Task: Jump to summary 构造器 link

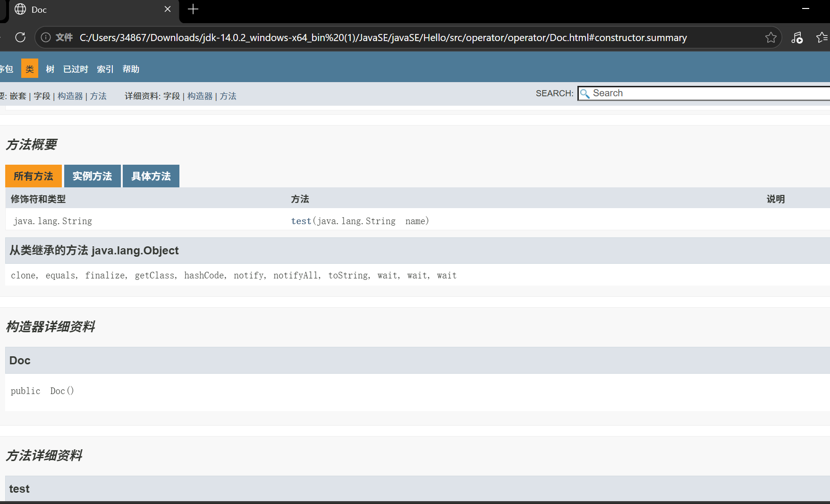Action: click(x=70, y=96)
